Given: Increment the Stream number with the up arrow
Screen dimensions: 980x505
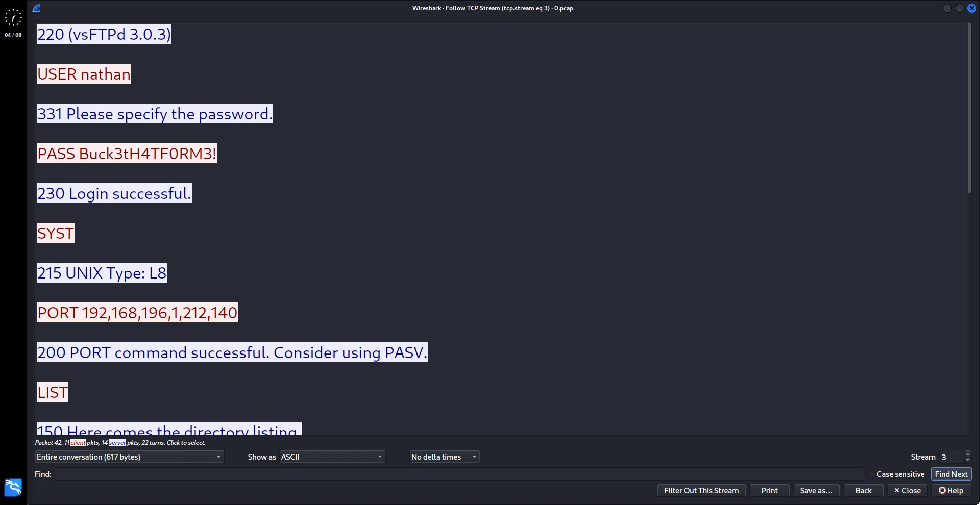Looking at the screenshot, I should (968, 454).
